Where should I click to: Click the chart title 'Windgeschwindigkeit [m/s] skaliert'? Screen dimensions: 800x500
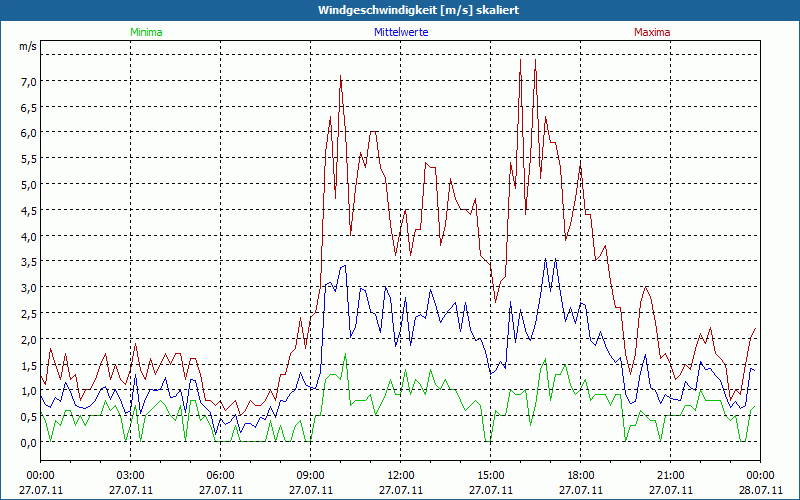coord(418,10)
